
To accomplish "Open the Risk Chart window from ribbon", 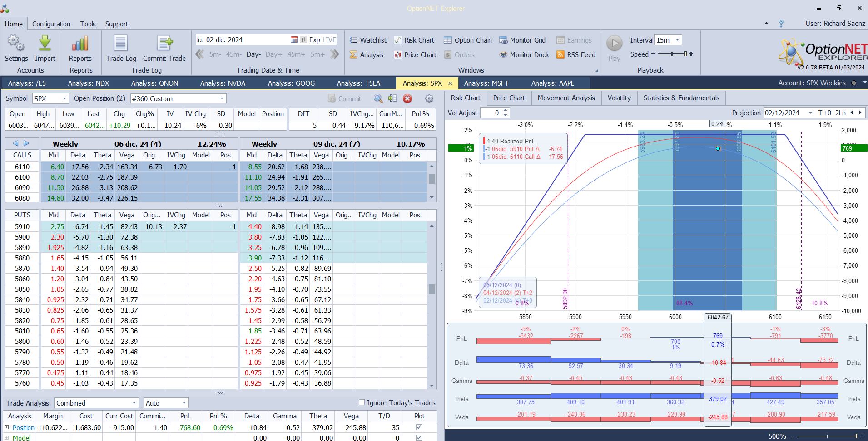I will point(414,40).
